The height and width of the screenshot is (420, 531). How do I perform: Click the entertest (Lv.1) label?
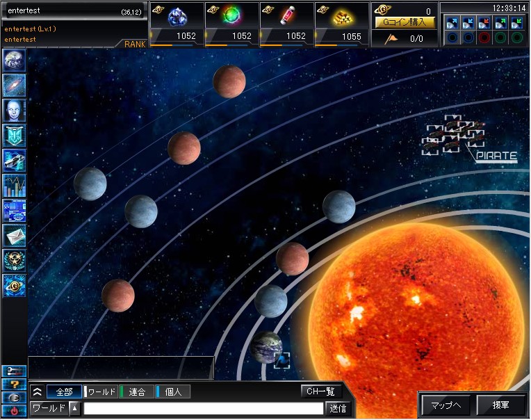point(30,29)
